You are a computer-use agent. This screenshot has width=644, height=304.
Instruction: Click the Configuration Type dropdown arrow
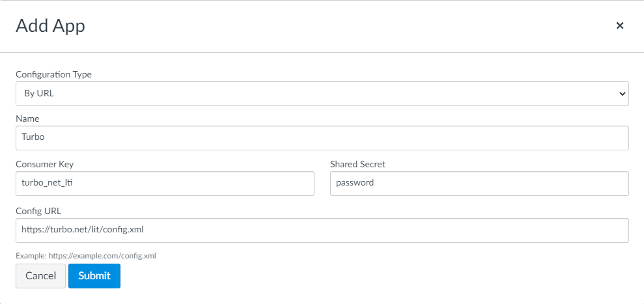[x=621, y=94]
